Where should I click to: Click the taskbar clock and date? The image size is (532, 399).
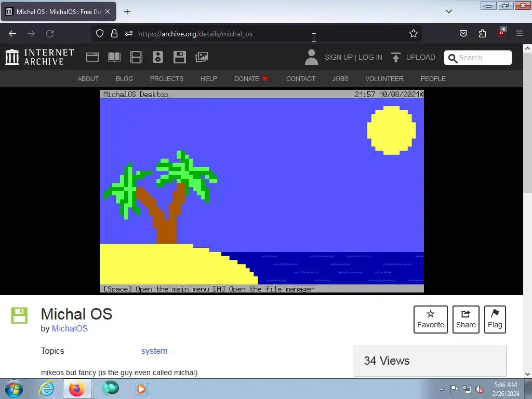click(x=506, y=389)
